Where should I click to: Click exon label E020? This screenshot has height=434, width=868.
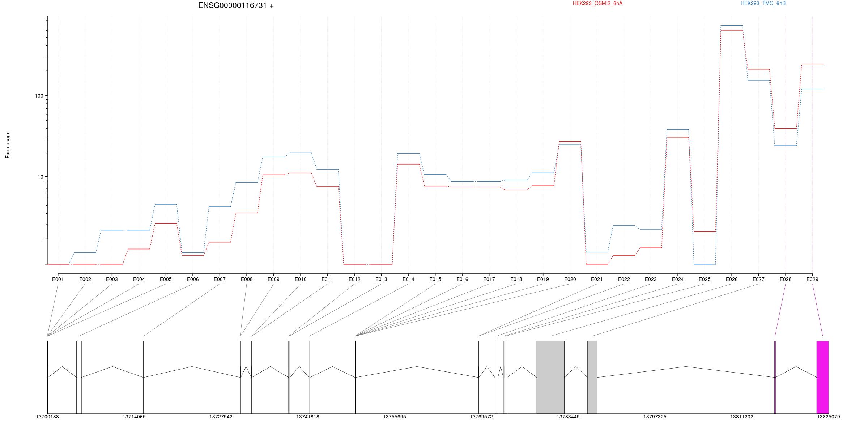coord(570,279)
